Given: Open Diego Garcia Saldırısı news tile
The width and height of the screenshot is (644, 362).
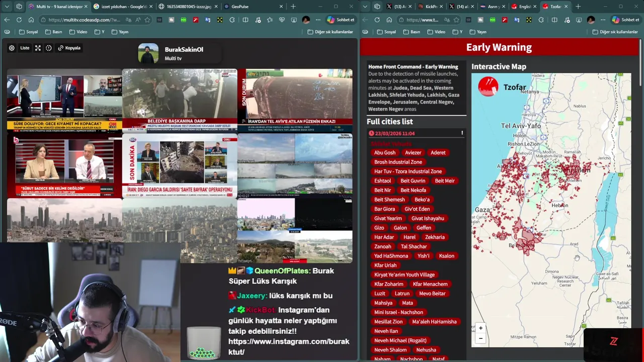Looking at the screenshot, I should 179,165.
